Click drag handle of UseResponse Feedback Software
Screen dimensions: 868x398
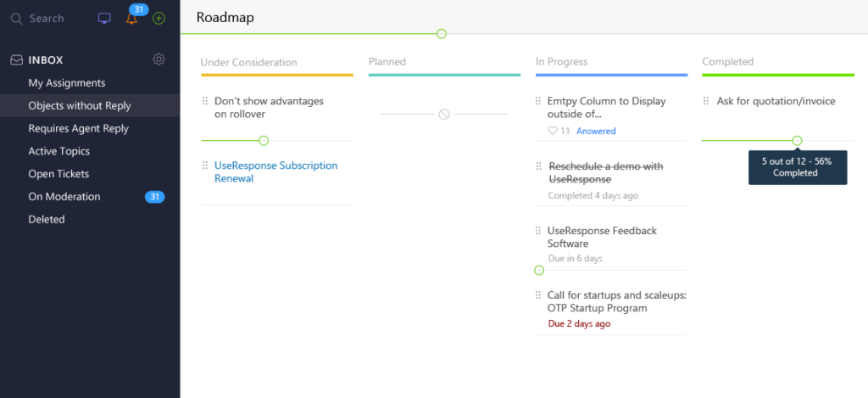tap(538, 231)
